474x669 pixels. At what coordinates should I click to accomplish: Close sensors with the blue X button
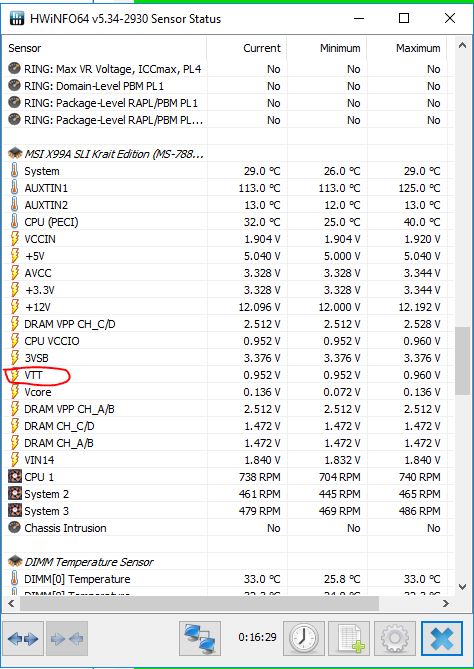click(442, 638)
